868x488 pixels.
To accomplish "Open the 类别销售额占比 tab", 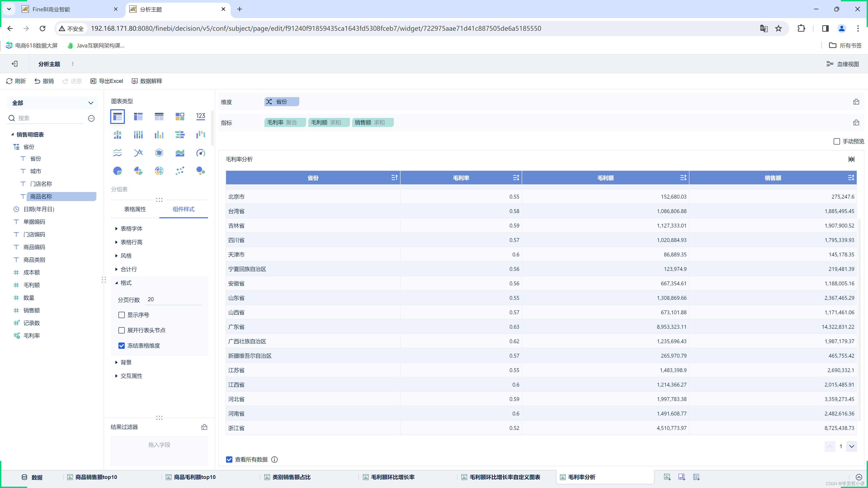I will point(288,477).
